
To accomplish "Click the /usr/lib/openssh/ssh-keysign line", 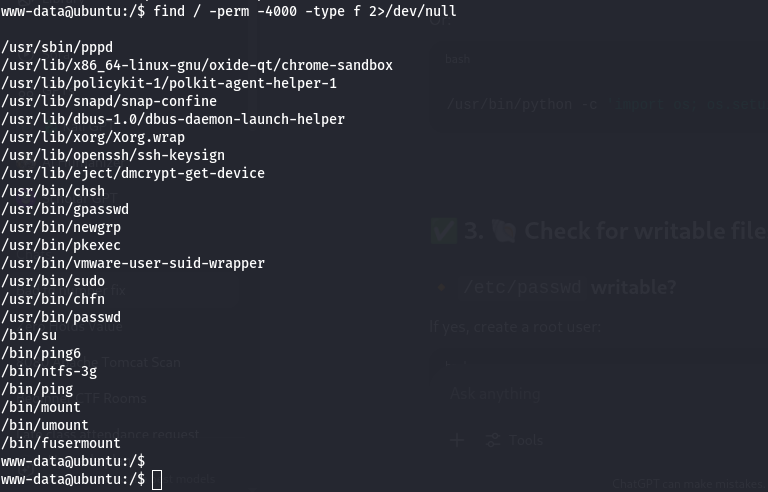I will point(113,155).
